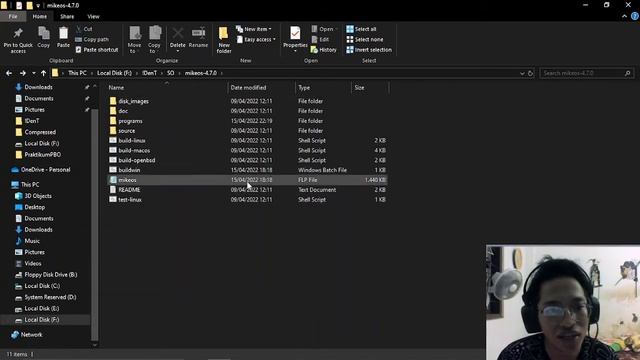Viewport: 640px width, 360px height.
Task: Click Invert selection
Action: [x=369, y=49]
